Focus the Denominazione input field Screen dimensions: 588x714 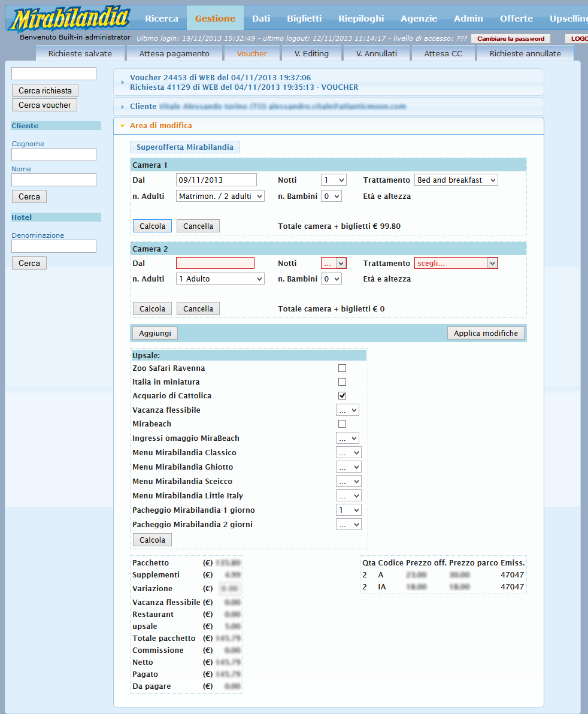point(54,246)
